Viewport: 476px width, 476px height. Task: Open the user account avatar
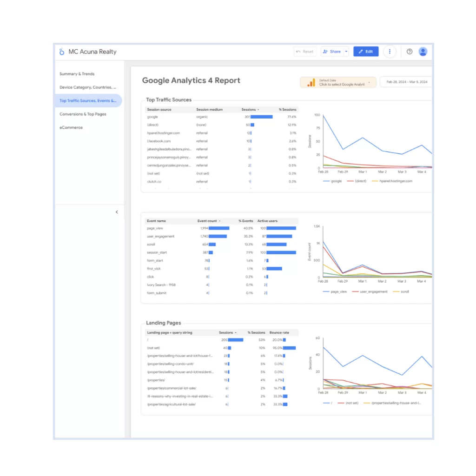[423, 52]
